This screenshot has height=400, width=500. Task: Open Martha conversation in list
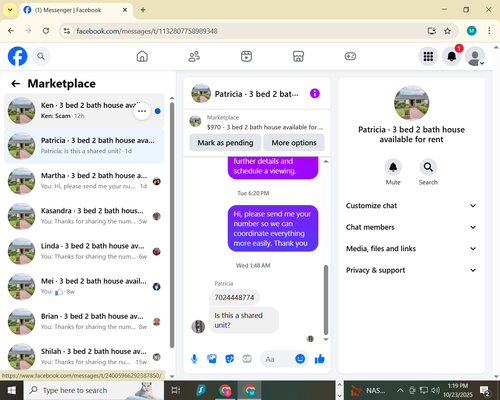click(84, 181)
